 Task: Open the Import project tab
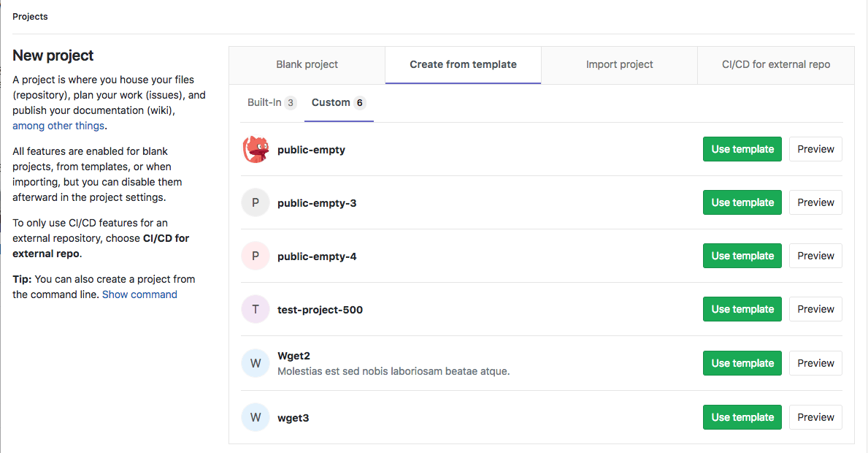(x=619, y=64)
